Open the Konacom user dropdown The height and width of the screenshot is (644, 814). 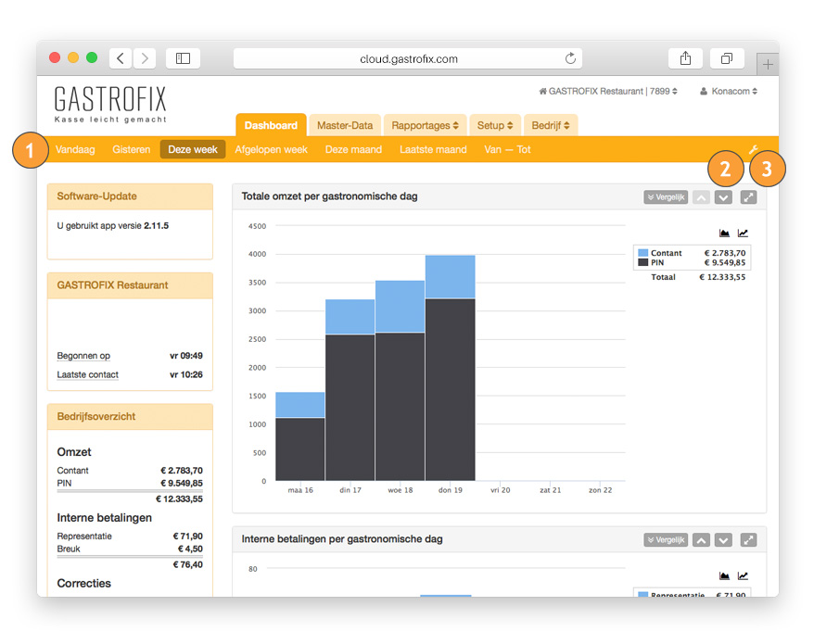tap(729, 92)
